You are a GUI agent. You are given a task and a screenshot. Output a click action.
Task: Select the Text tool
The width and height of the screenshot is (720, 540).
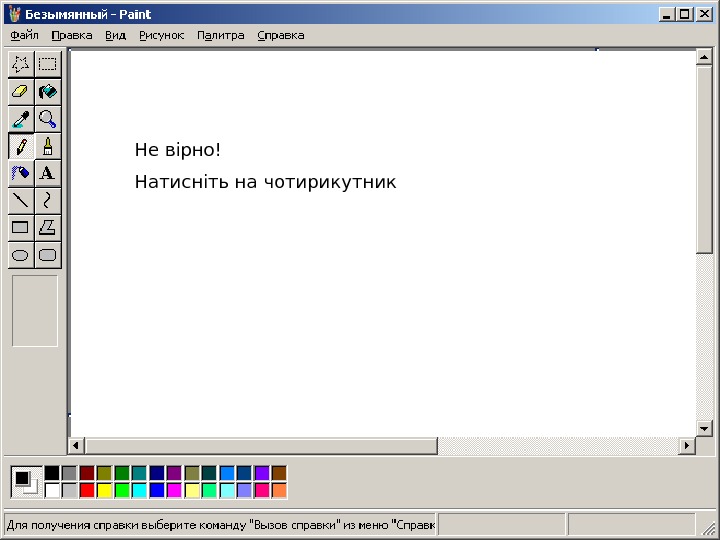pyautogui.click(x=48, y=174)
